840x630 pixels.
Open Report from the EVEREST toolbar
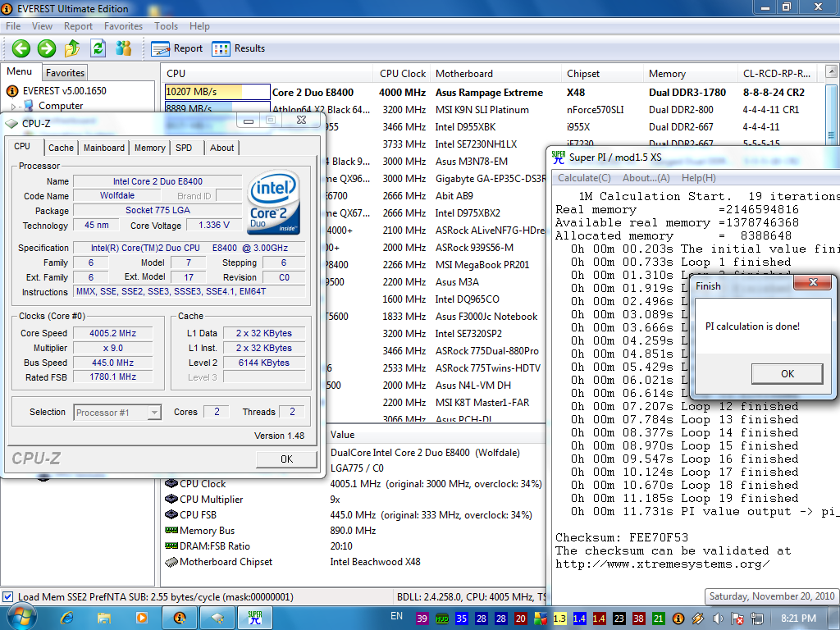(x=177, y=48)
